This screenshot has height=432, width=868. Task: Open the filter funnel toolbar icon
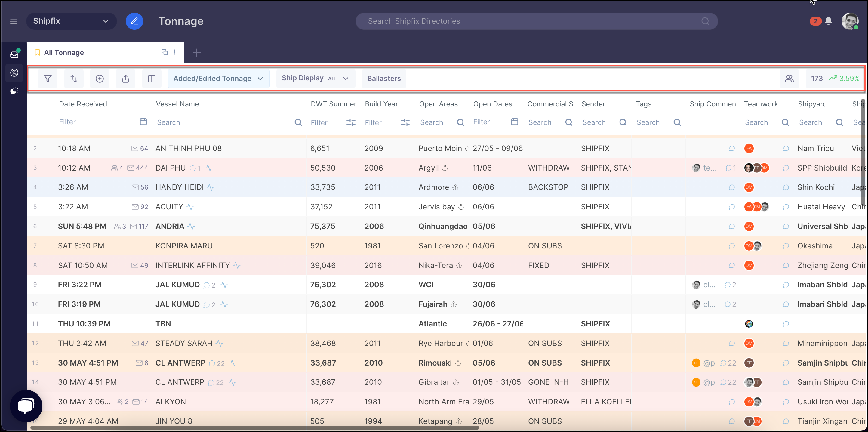(x=48, y=79)
